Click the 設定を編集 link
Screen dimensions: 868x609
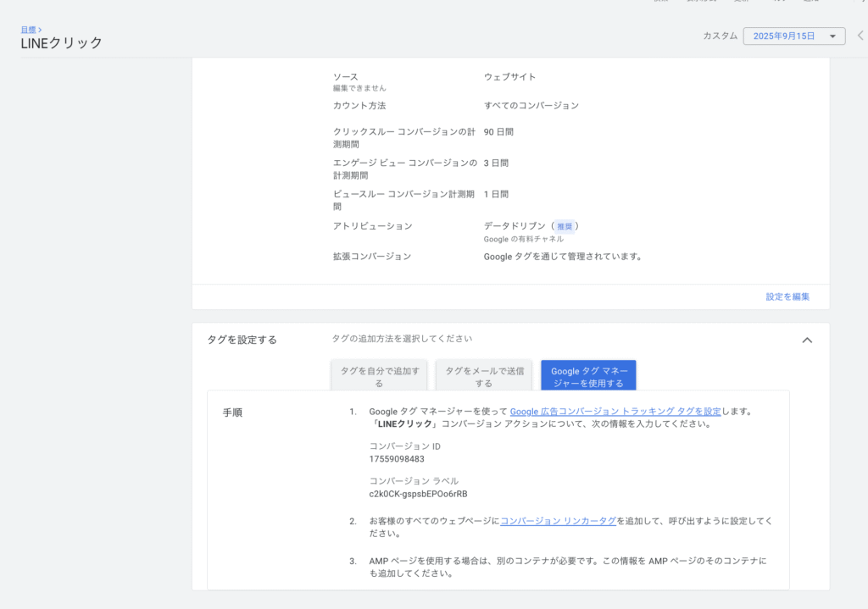click(x=787, y=296)
